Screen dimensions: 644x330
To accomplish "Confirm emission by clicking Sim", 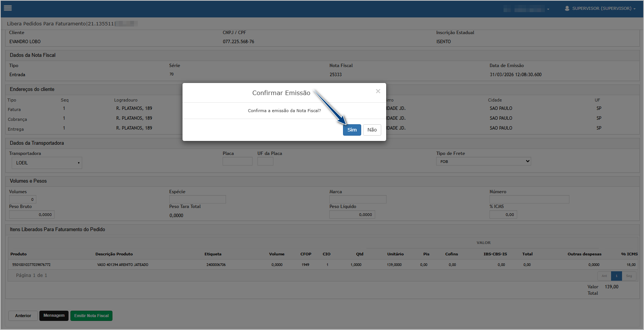I will pyautogui.click(x=352, y=130).
